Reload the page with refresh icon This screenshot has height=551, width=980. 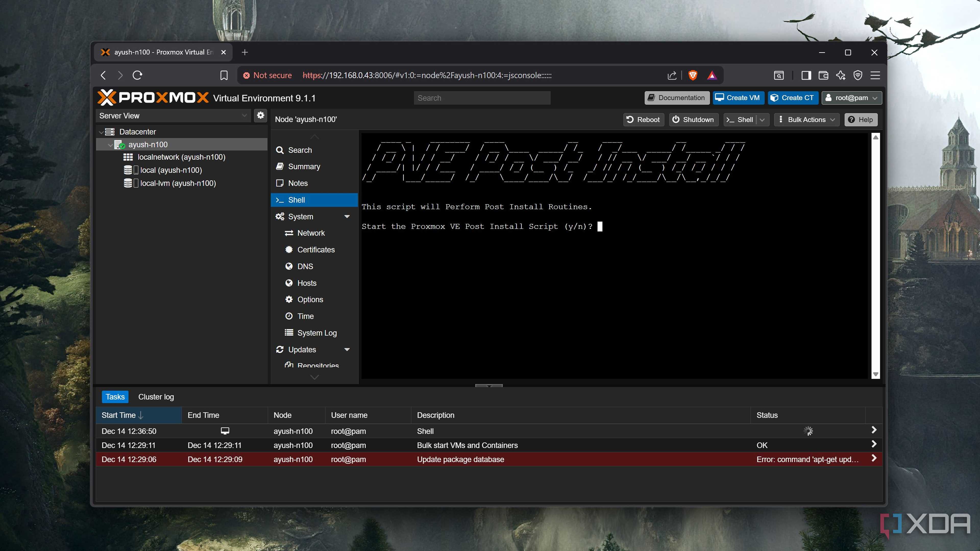pyautogui.click(x=137, y=75)
